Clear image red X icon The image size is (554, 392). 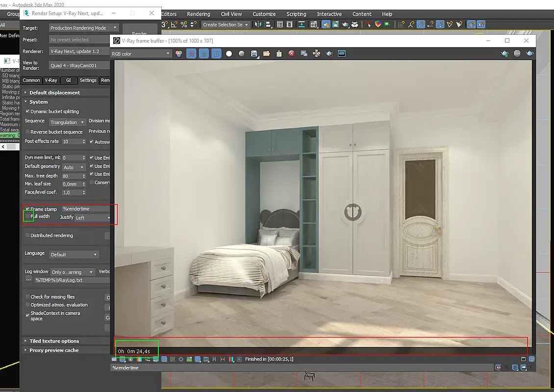292,54
